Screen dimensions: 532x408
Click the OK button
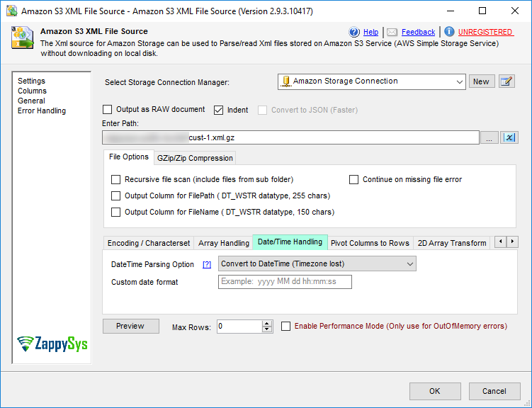(x=435, y=392)
